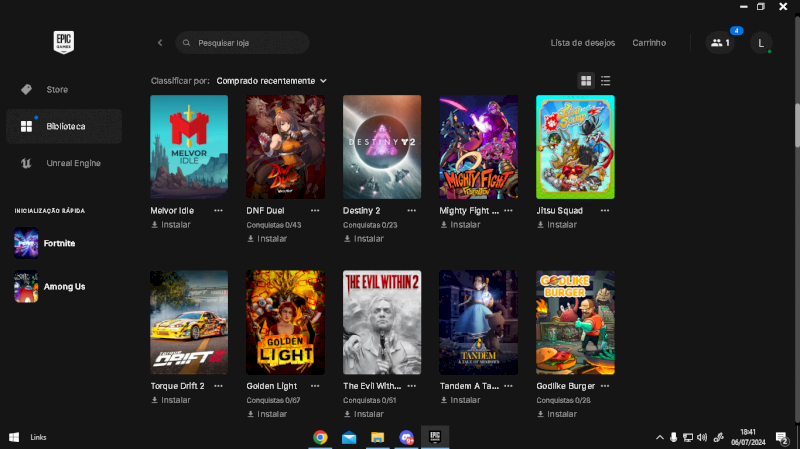
Task: Install Jitsu Squad
Action: [x=557, y=224]
